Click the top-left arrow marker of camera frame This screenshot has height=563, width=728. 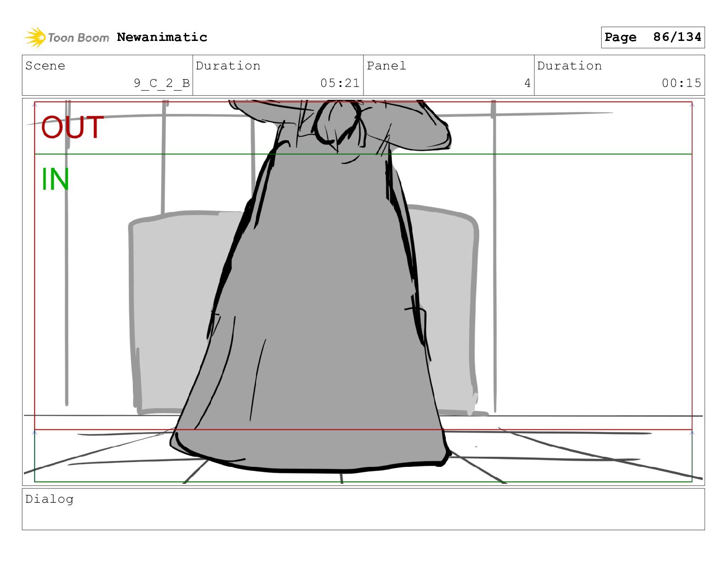35,105
